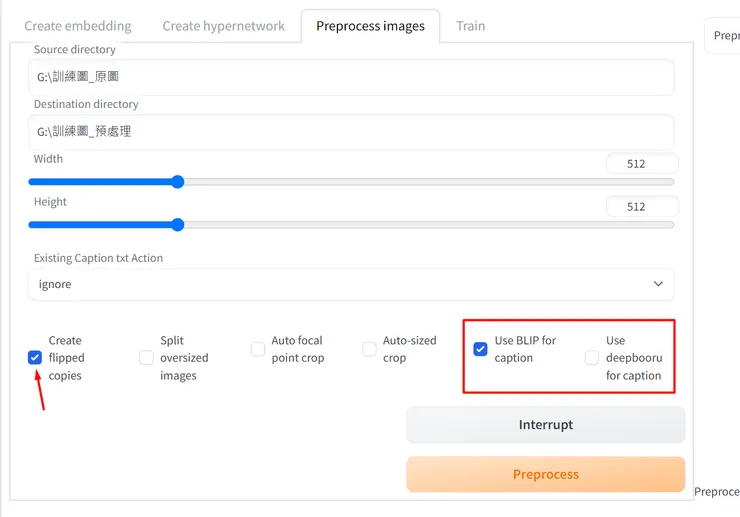Click the Height number input box
Image resolution: width=740 pixels, height=517 pixels.
[x=642, y=207]
